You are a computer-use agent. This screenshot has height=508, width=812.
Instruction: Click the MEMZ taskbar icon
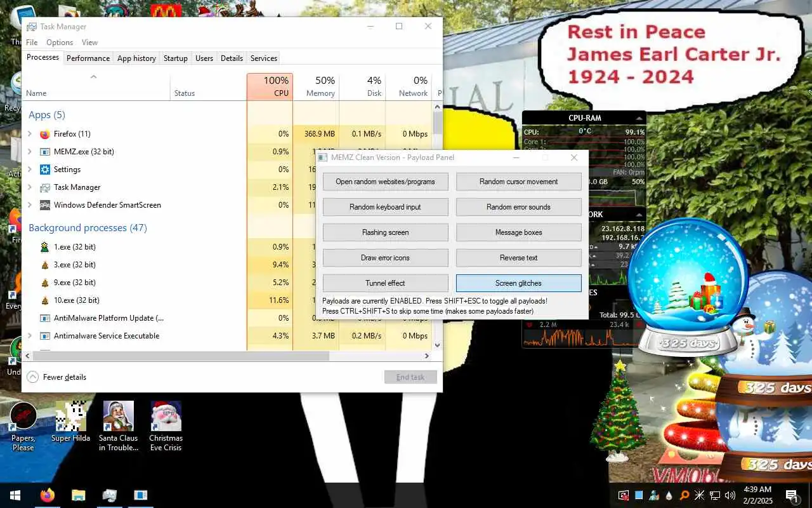[140, 495]
